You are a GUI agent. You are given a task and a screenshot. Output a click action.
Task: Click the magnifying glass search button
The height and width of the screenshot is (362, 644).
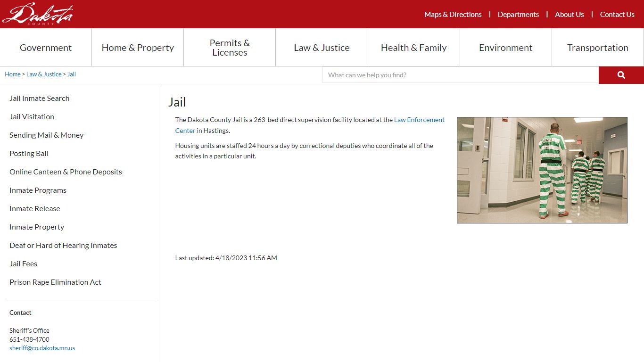[x=621, y=75]
